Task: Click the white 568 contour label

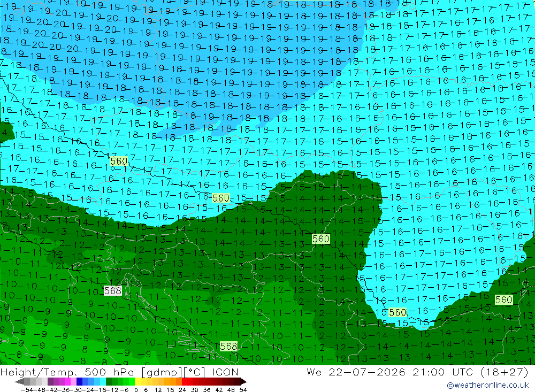Action: point(112,291)
